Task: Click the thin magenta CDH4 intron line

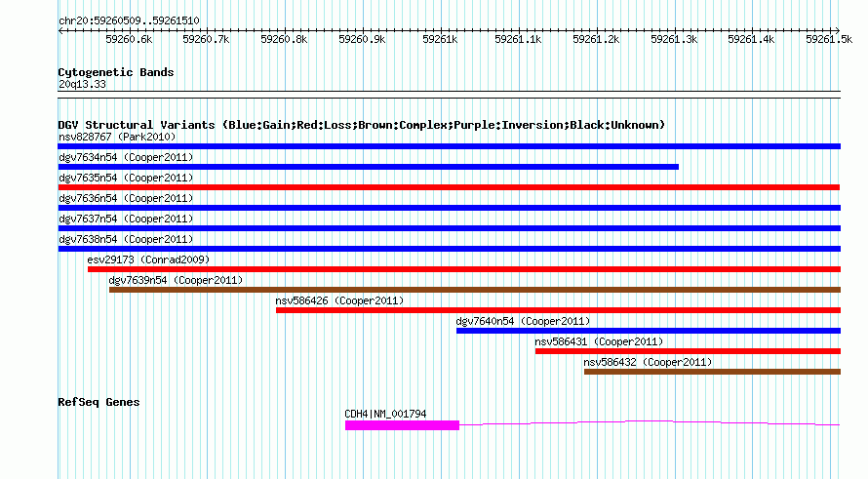Action: point(650,422)
